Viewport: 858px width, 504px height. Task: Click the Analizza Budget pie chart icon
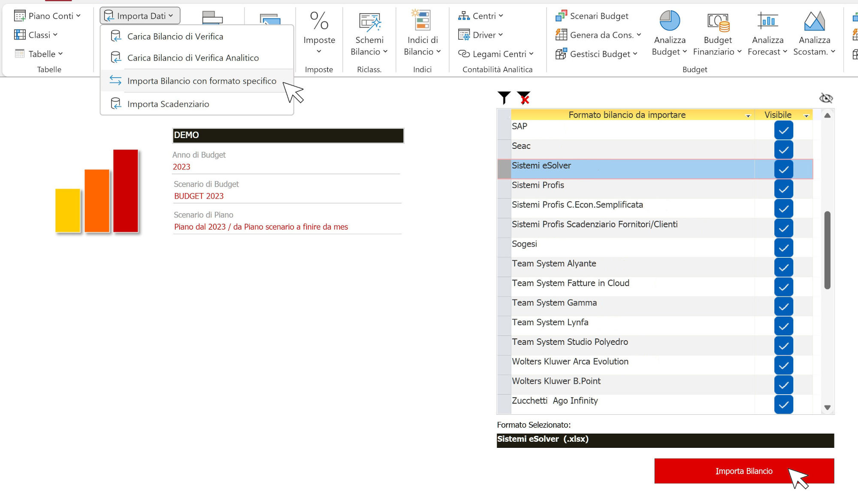click(670, 21)
